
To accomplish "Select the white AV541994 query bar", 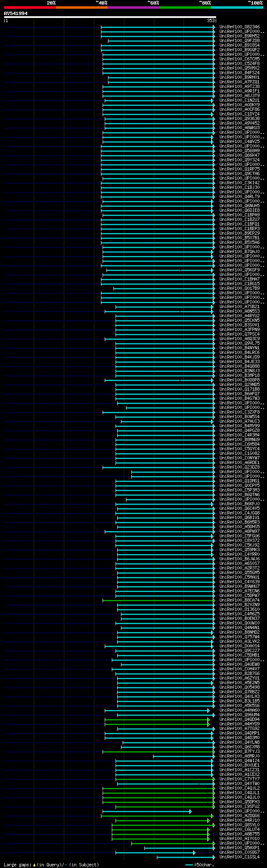I will [110, 17].
